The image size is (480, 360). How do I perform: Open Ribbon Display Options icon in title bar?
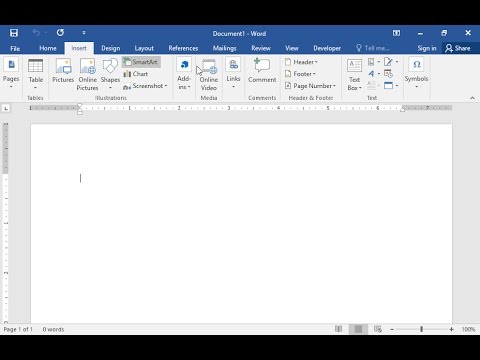click(396, 33)
